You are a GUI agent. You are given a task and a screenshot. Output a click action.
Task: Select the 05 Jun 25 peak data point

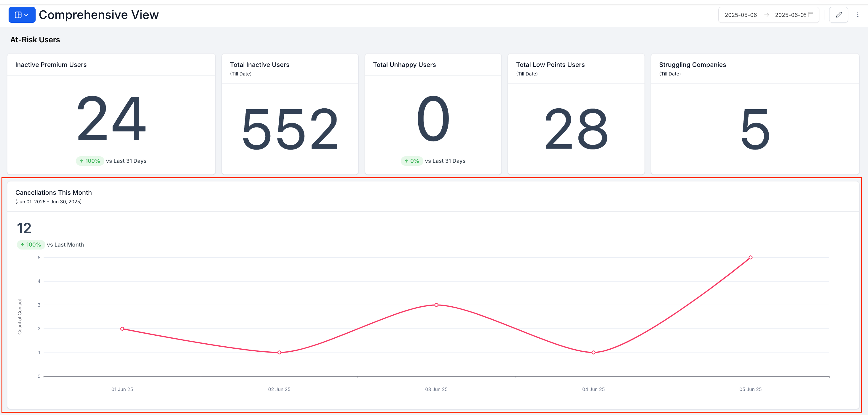click(750, 258)
